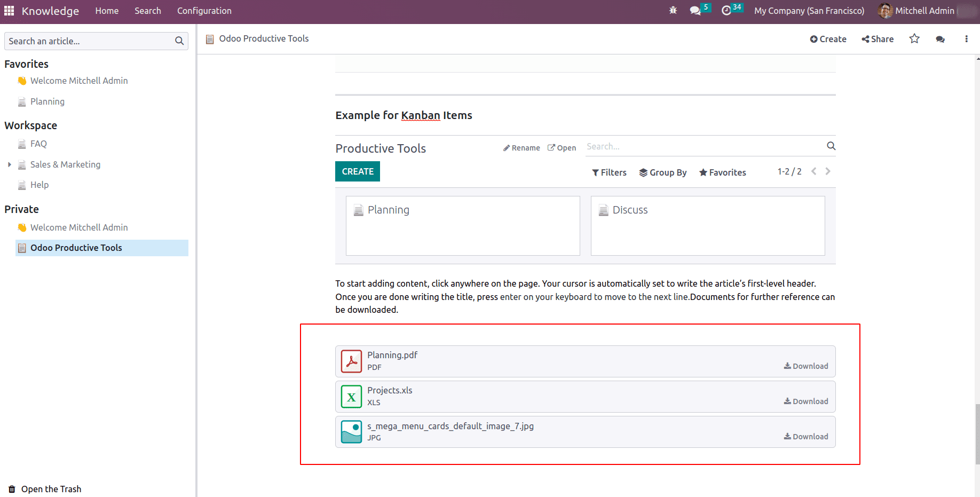Mark article as favorite with star icon
Screen dimensions: 980x497
tap(914, 38)
